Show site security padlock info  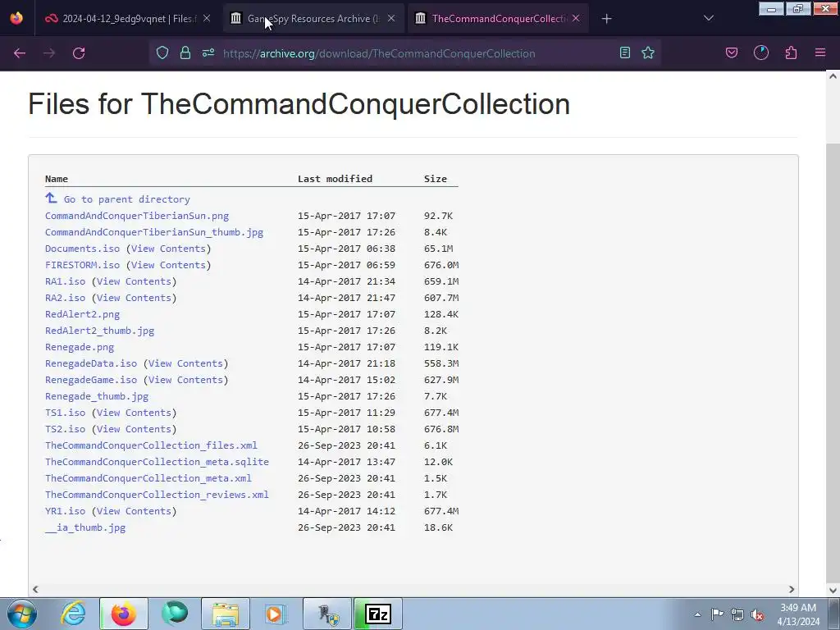pyautogui.click(x=185, y=52)
